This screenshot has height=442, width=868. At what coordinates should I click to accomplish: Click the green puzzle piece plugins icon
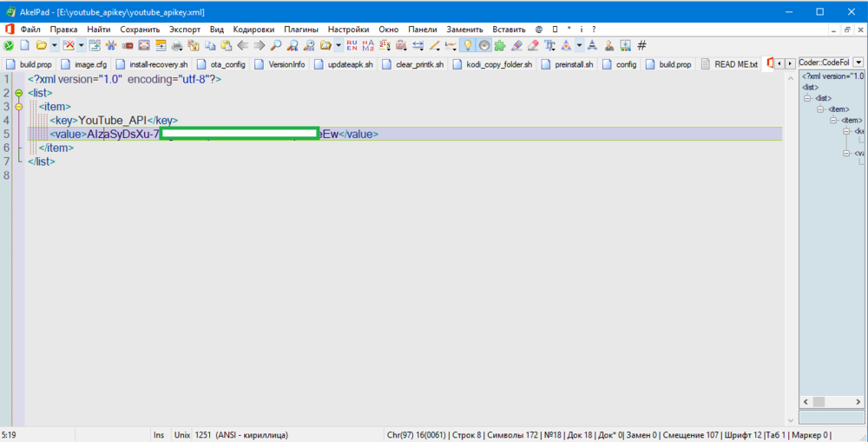500,45
